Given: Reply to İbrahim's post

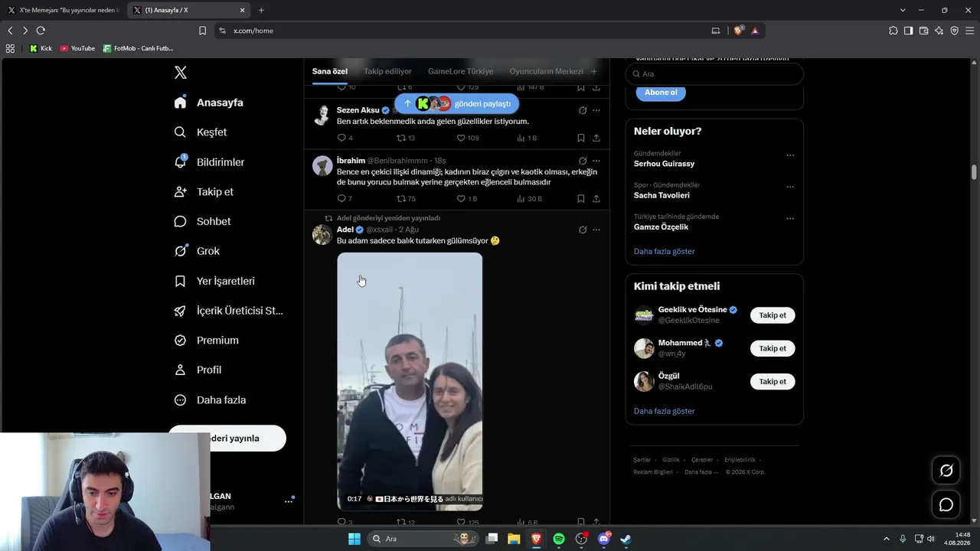Looking at the screenshot, I should click(x=345, y=198).
